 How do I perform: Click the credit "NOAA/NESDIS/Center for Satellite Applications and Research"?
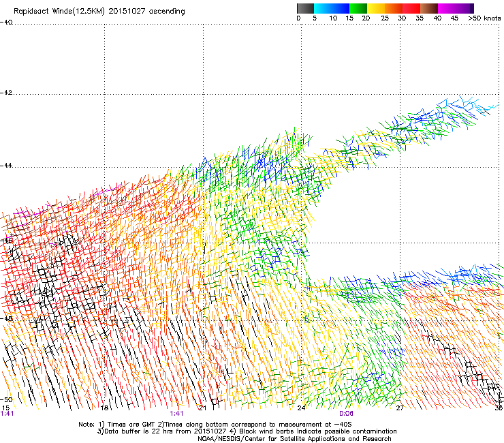294,438
